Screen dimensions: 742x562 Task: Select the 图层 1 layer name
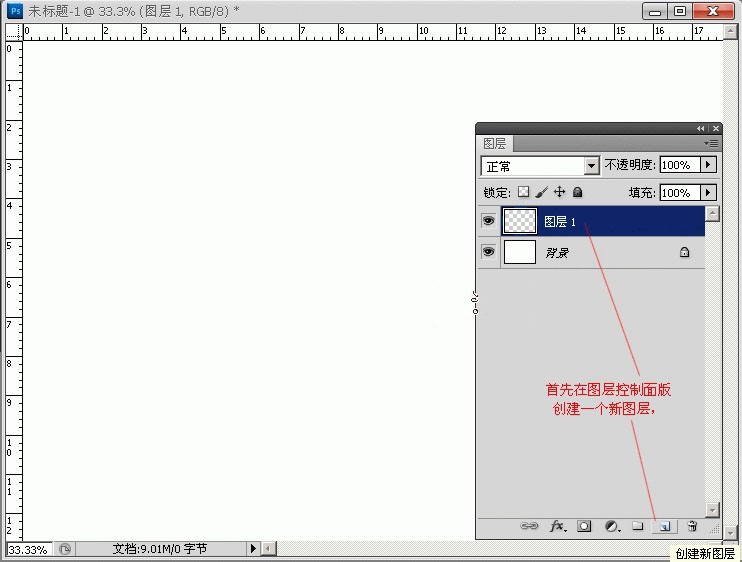tap(560, 221)
